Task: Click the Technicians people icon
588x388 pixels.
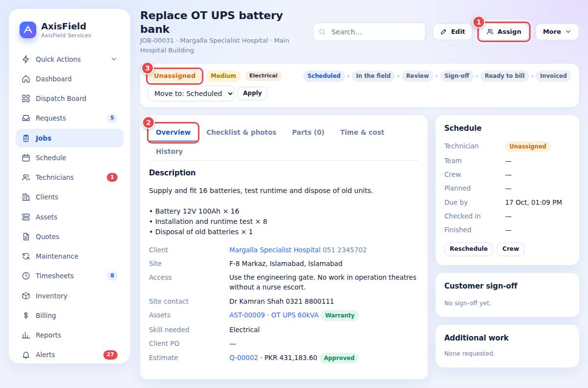Action: tap(26, 177)
